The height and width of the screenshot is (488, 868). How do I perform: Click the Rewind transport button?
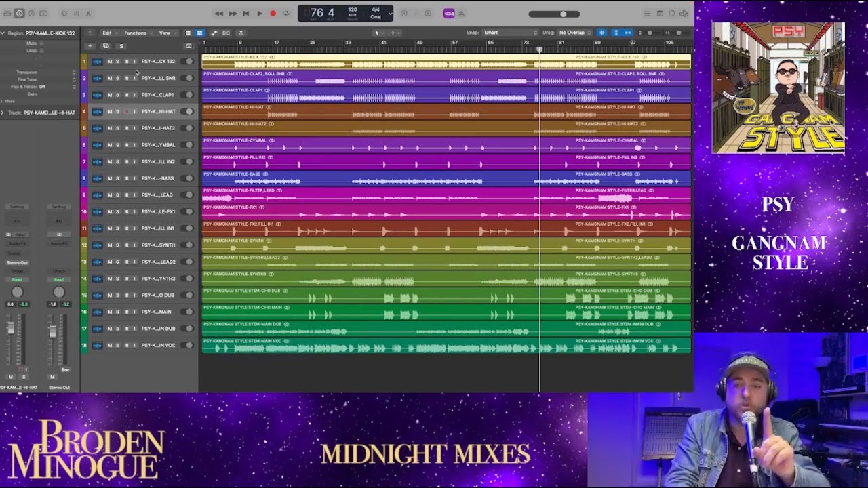(219, 14)
